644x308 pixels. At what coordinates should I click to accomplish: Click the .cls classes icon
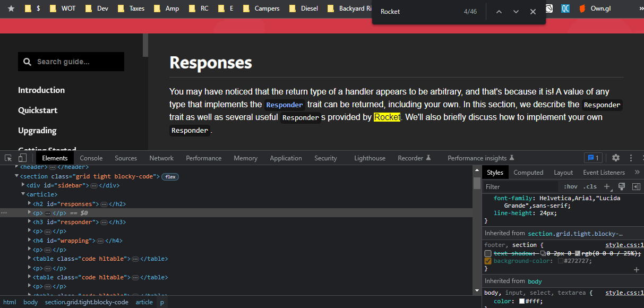(x=589, y=186)
